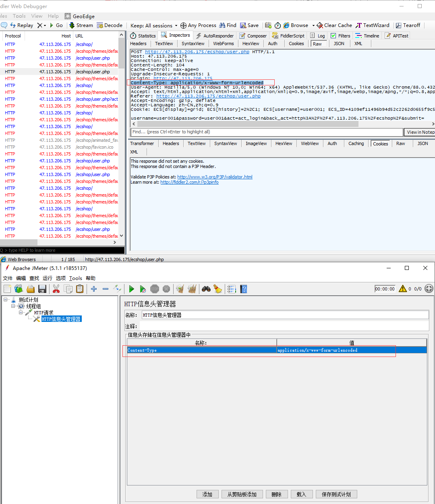Click Fiddler Tearoff button
Image resolution: width=435 pixels, height=504 pixels.
click(x=408, y=25)
